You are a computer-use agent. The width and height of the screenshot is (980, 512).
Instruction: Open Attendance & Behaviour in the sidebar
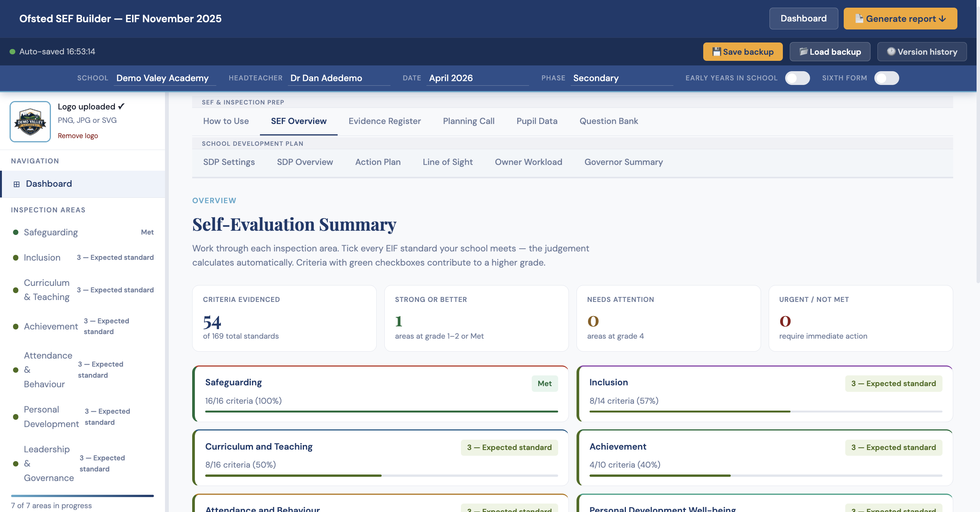[x=83, y=370]
